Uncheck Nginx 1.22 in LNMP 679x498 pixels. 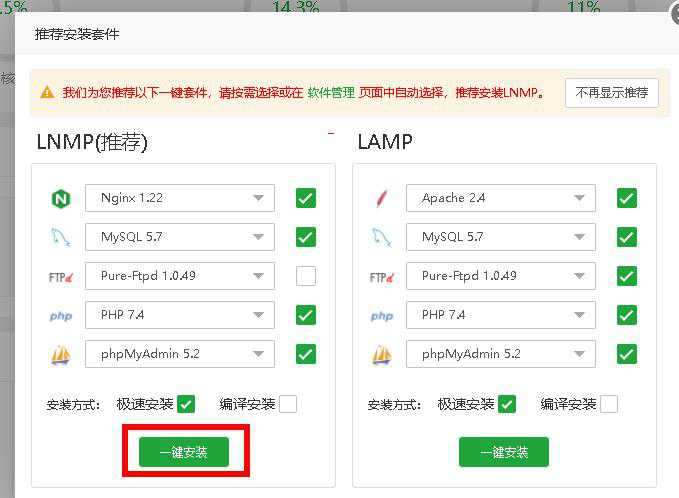tap(306, 198)
